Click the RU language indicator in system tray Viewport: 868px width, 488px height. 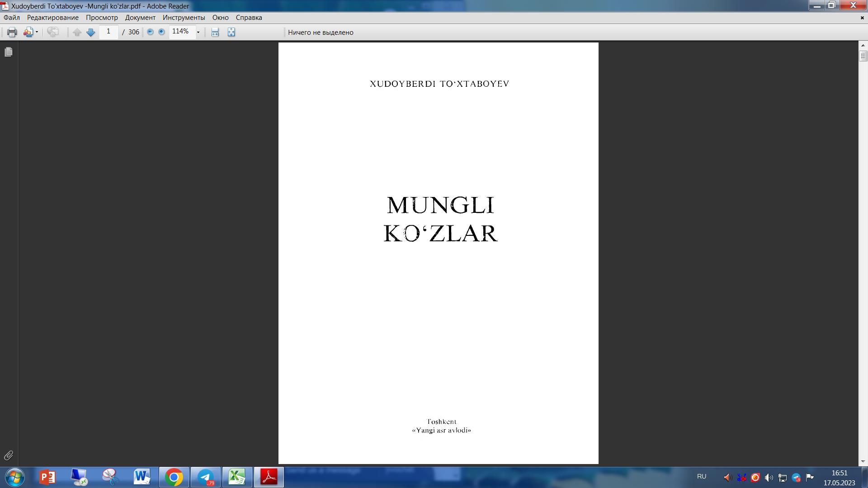coord(701,476)
